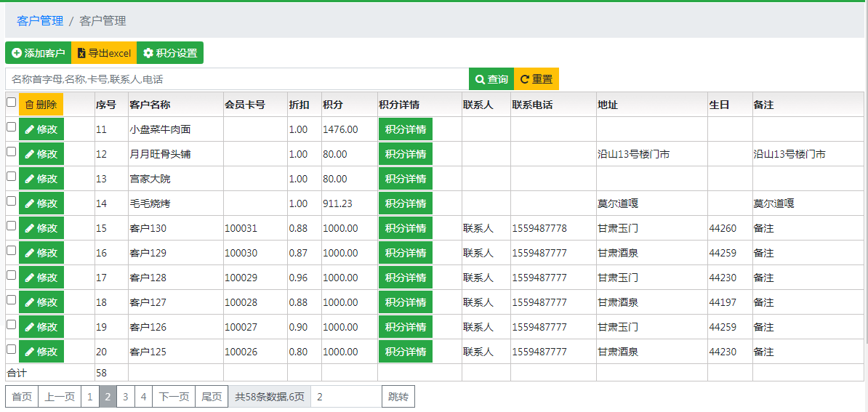The height and width of the screenshot is (412, 868).
Task: Click the current page 2 indicator
Action: pyautogui.click(x=108, y=397)
